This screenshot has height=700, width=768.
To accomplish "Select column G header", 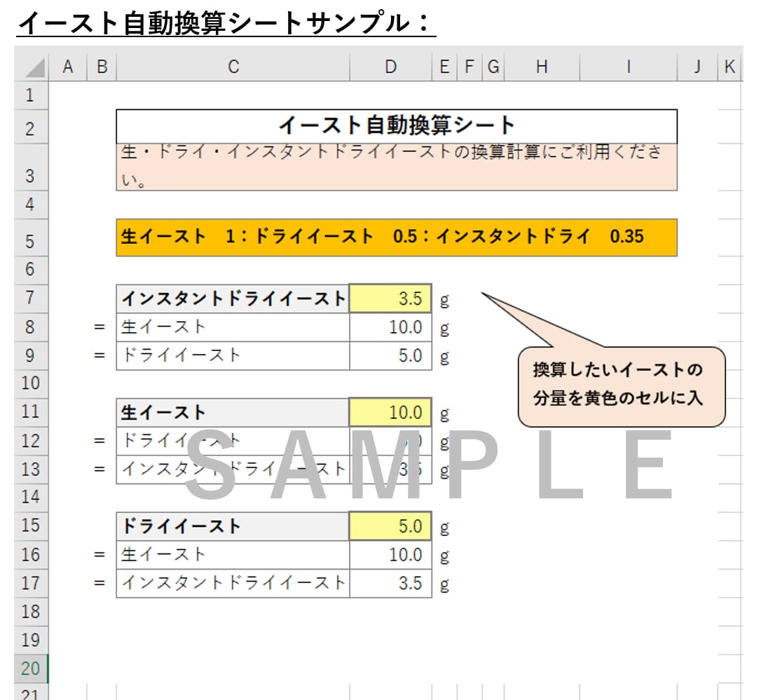I will point(493,67).
